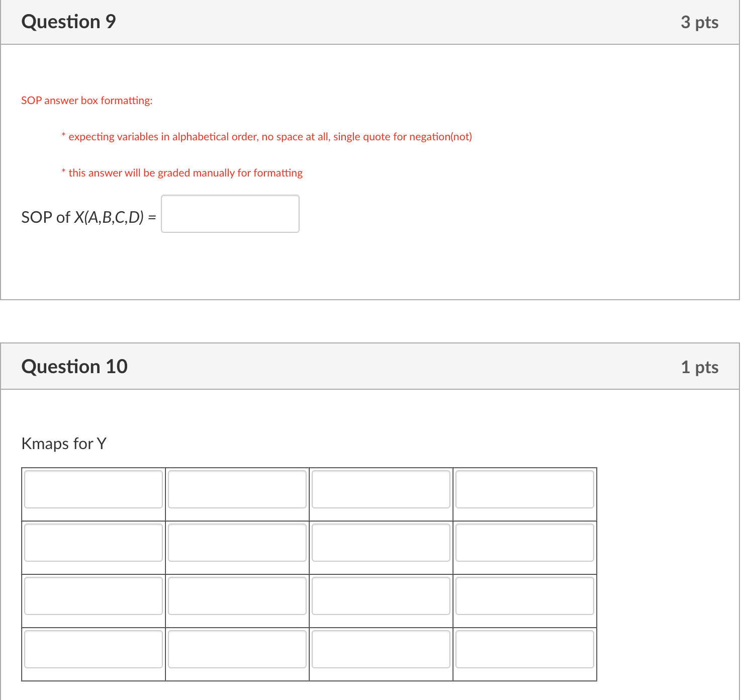Select the last cell in the Kmap second row
Screen dimensions: 745x700
[524, 543]
